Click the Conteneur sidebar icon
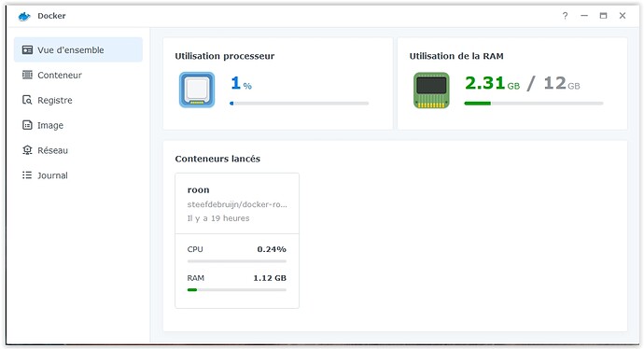 coord(27,75)
